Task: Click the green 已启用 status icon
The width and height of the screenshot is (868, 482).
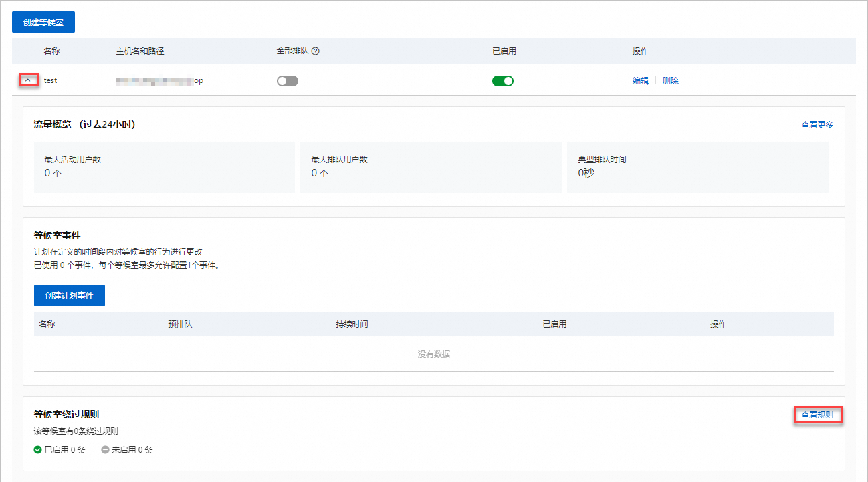Action: pyautogui.click(x=38, y=450)
